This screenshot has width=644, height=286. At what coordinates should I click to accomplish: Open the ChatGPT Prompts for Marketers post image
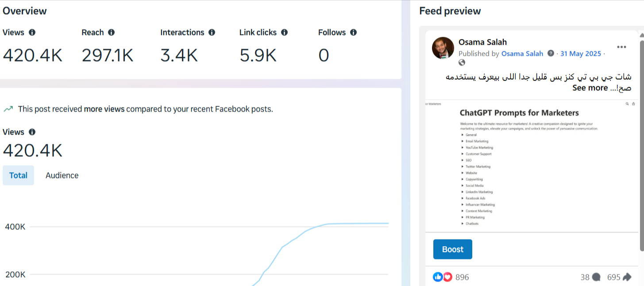click(x=532, y=166)
